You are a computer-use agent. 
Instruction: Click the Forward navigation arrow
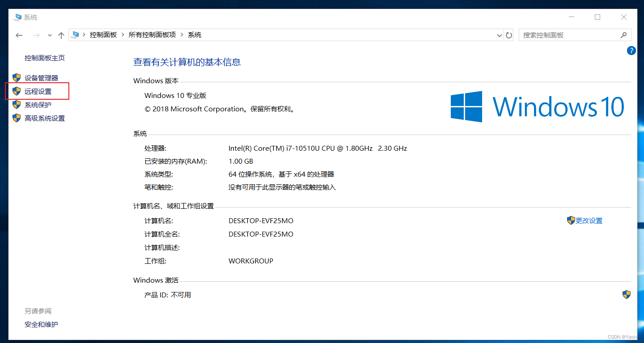click(36, 35)
